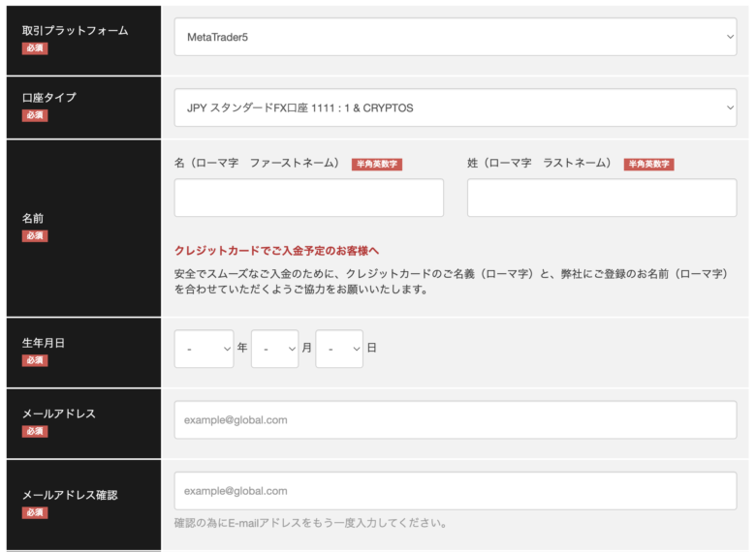Viewport: 756px width, 552px height.
Task: Click the 必須 badge under 口座タイプ
Action: pos(35,115)
